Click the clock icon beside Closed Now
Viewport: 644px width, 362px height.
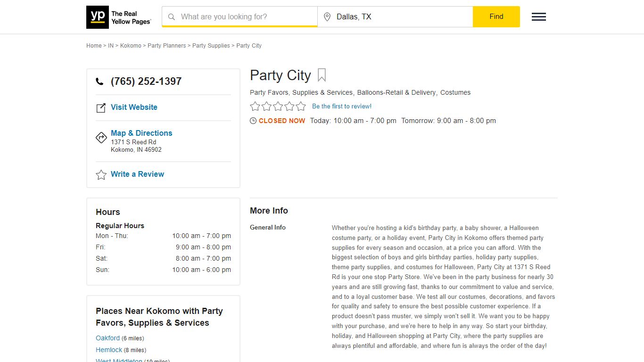pyautogui.click(x=253, y=121)
